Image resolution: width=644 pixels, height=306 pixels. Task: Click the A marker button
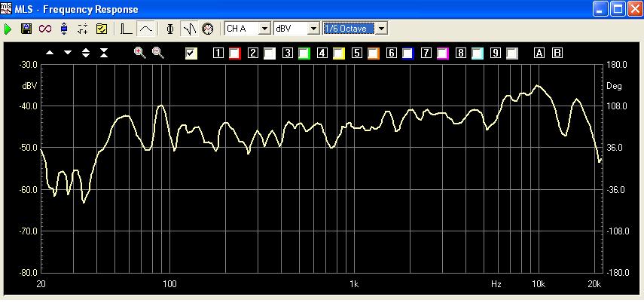pos(539,53)
